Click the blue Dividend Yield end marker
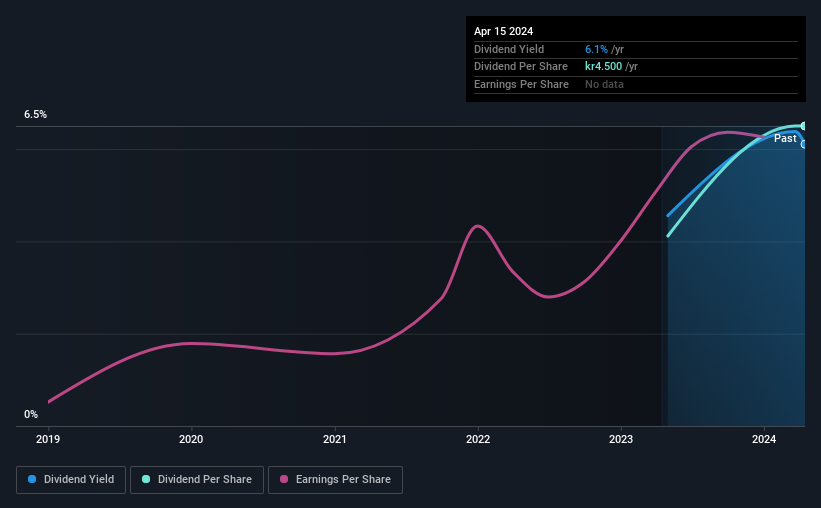 (x=804, y=144)
